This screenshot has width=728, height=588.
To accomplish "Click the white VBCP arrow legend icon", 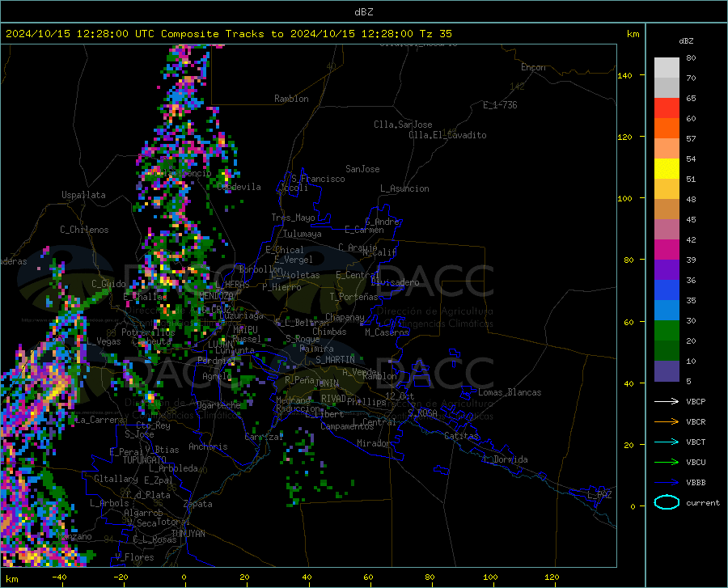I will [667, 401].
